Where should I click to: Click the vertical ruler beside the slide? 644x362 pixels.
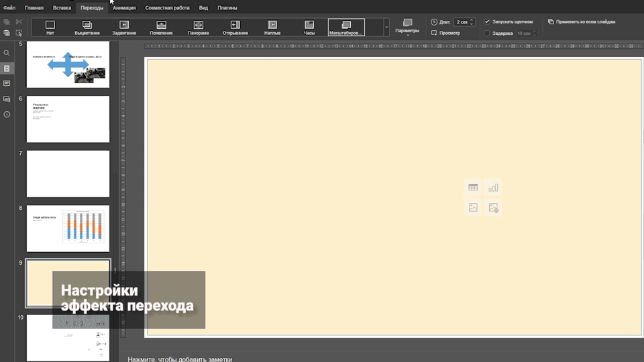point(123,197)
